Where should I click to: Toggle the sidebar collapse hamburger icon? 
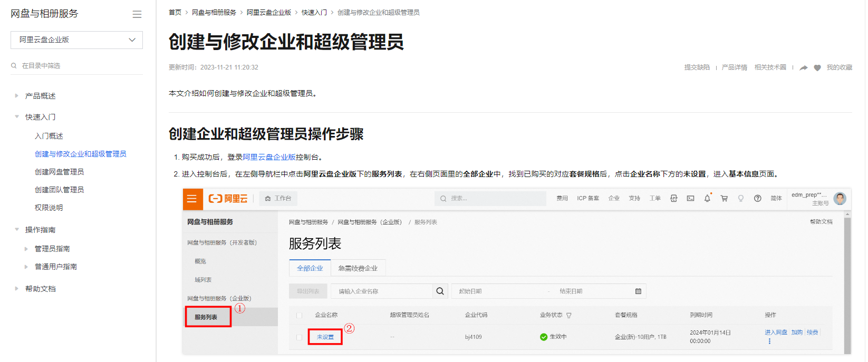click(x=137, y=14)
